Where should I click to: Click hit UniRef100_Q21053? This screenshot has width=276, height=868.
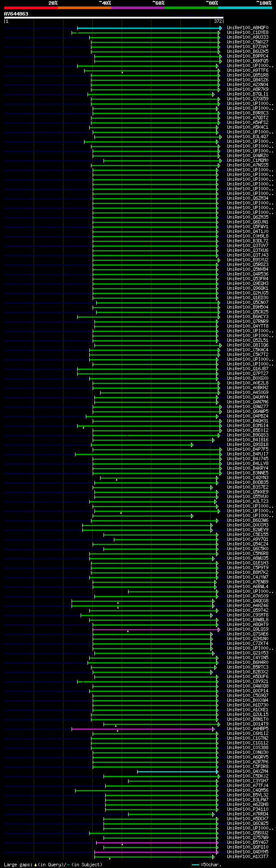click(248, 653)
